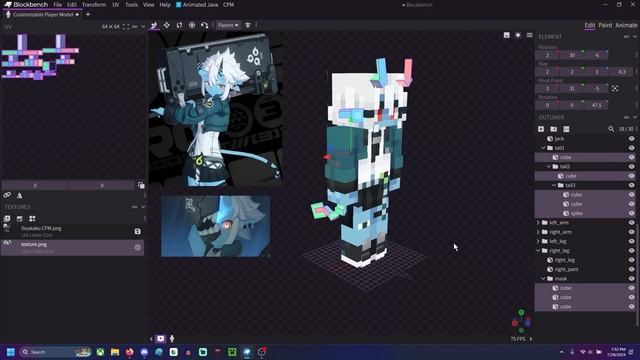Click the orientation axis gizmo in the viewport
The width and height of the screenshot is (640, 360).
point(521,320)
